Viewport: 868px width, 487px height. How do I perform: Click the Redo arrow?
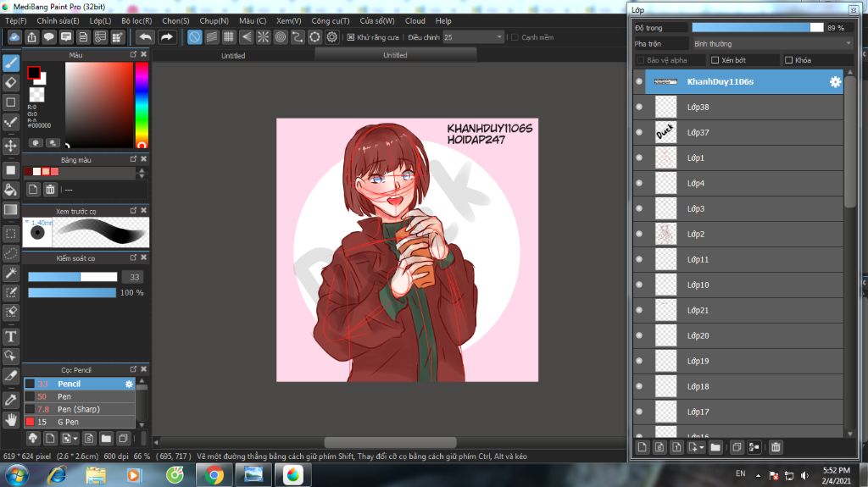pyautogui.click(x=166, y=37)
